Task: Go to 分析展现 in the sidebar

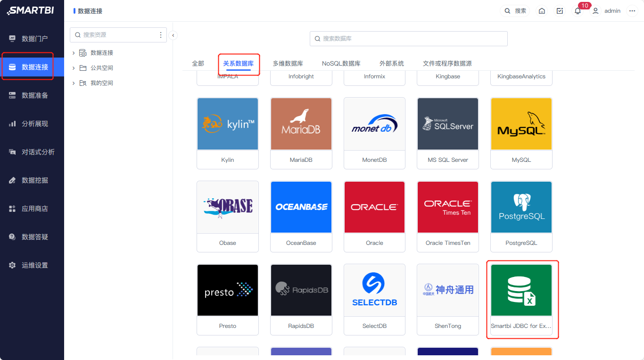Action: 32,124
